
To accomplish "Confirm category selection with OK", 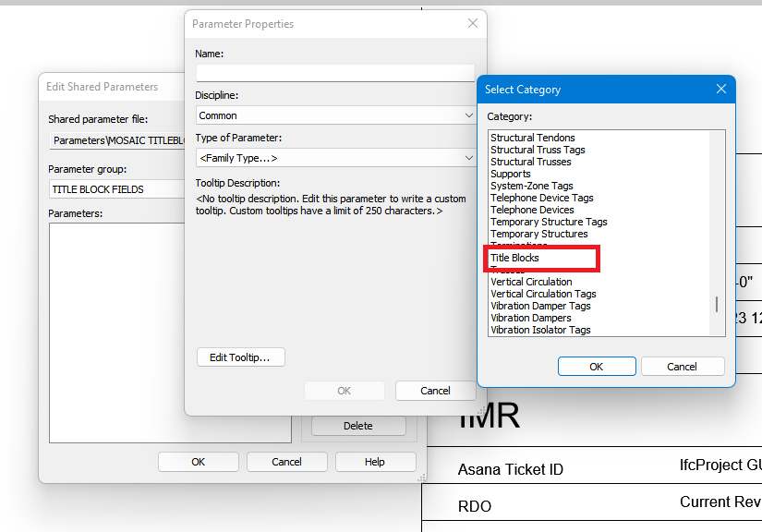I will [596, 366].
